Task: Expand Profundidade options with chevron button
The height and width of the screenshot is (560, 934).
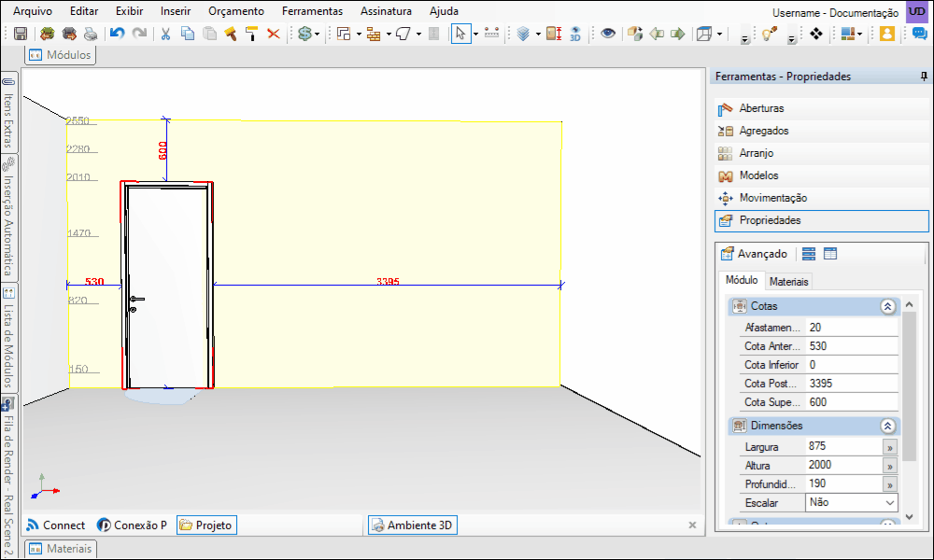Action: (x=890, y=484)
